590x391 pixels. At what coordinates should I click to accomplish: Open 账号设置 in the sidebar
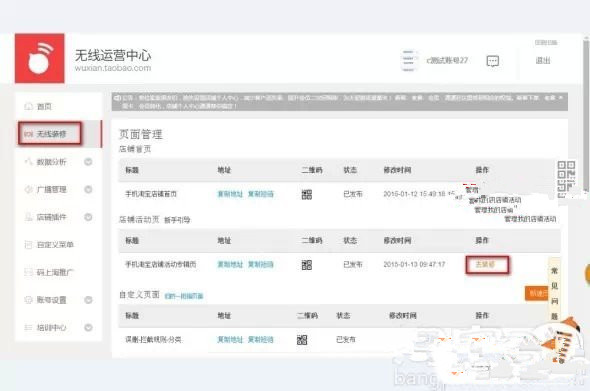tap(51, 300)
